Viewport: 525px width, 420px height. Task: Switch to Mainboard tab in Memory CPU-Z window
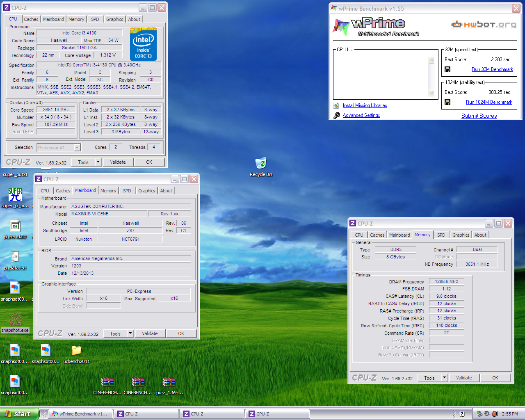click(x=399, y=235)
